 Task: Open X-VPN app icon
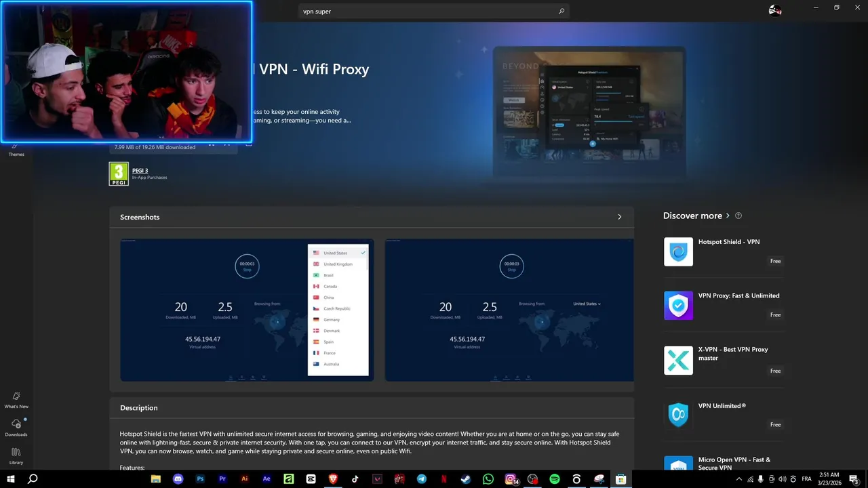tap(678, 361)
